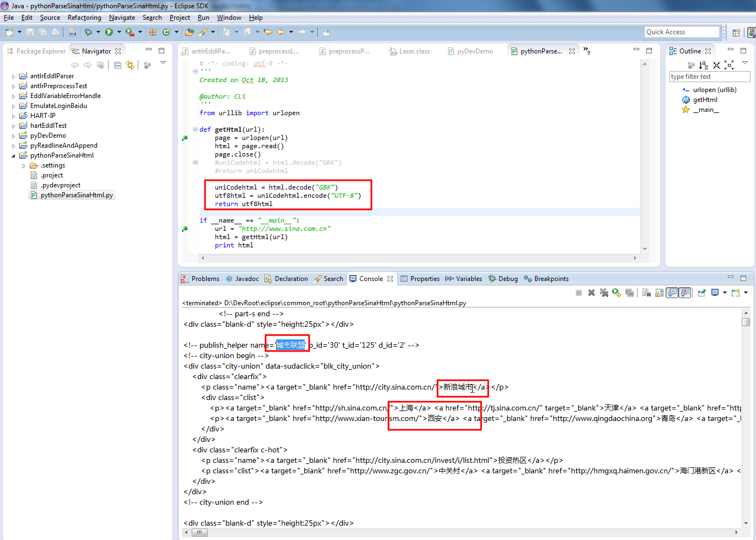Expand the antlrEddlParser project
The image size is (756, 540).
point(14,77)
